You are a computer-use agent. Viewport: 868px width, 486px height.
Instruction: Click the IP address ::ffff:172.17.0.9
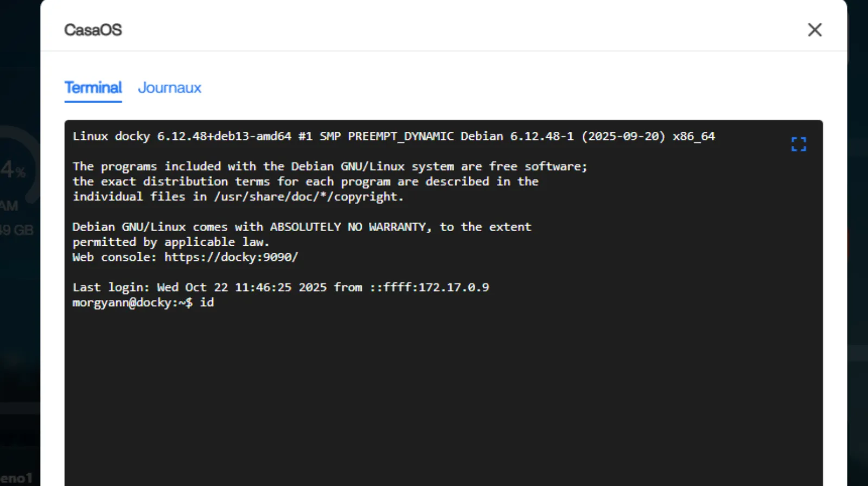pyautogui.click(x=429, y=287)
